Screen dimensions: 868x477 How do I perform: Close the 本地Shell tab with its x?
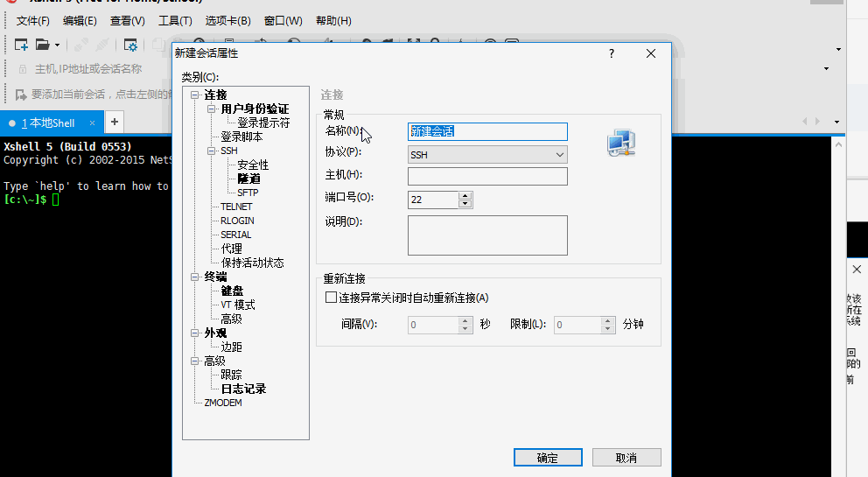coord(93,123)
